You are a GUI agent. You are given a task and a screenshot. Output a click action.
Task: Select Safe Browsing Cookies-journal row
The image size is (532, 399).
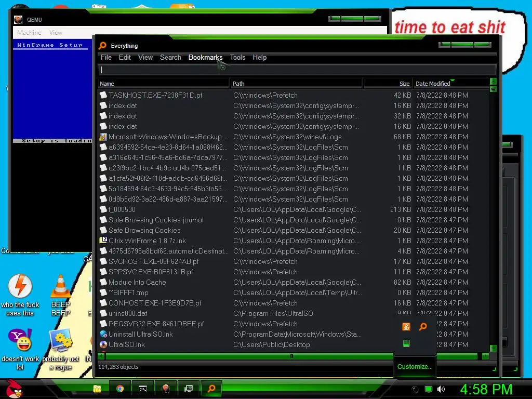(293, 220)
